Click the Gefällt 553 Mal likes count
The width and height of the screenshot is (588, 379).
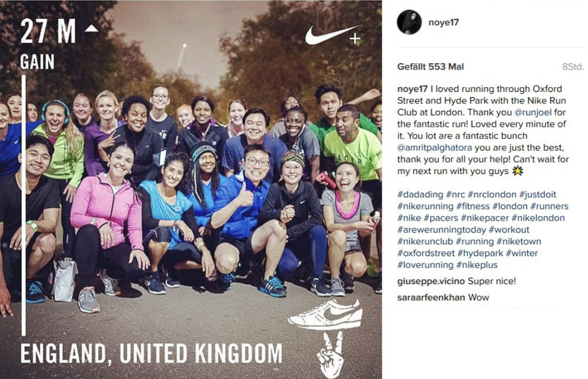(x=431, y=67)
